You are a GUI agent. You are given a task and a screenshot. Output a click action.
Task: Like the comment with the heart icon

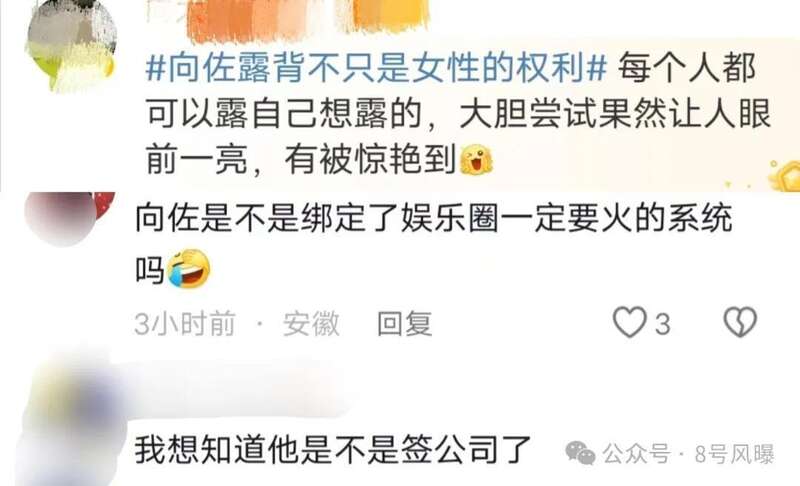pos(629,322)
